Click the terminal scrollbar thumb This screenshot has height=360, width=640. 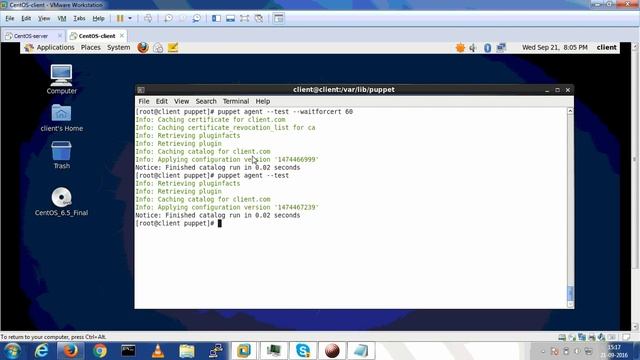point(570,293)
